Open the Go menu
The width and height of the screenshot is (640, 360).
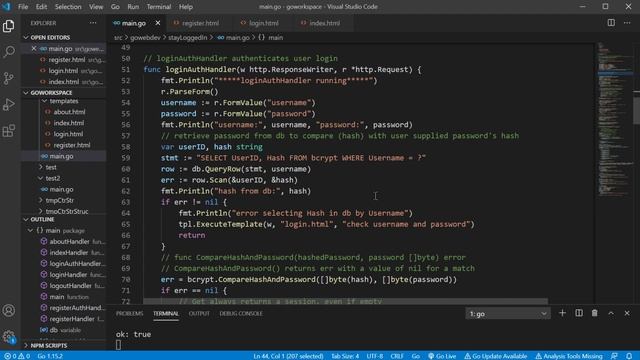click(x=115, y=7)
